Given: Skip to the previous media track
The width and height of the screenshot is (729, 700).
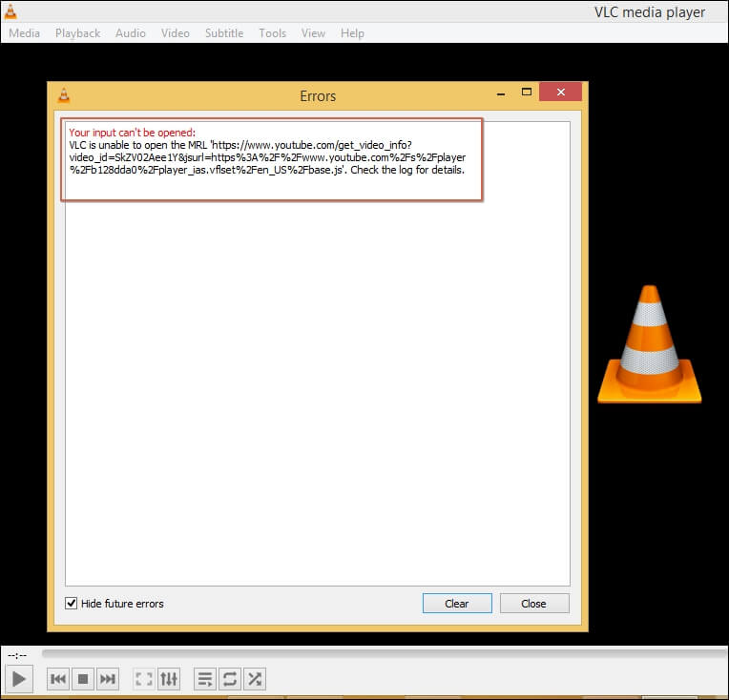Looking at the screenshot, I should pyautogui.click(x=58, y=679).
